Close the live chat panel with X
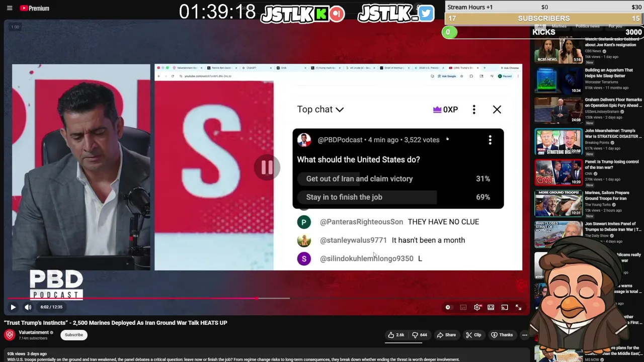The width and height of the screenshot is (644, 362). 497,110
